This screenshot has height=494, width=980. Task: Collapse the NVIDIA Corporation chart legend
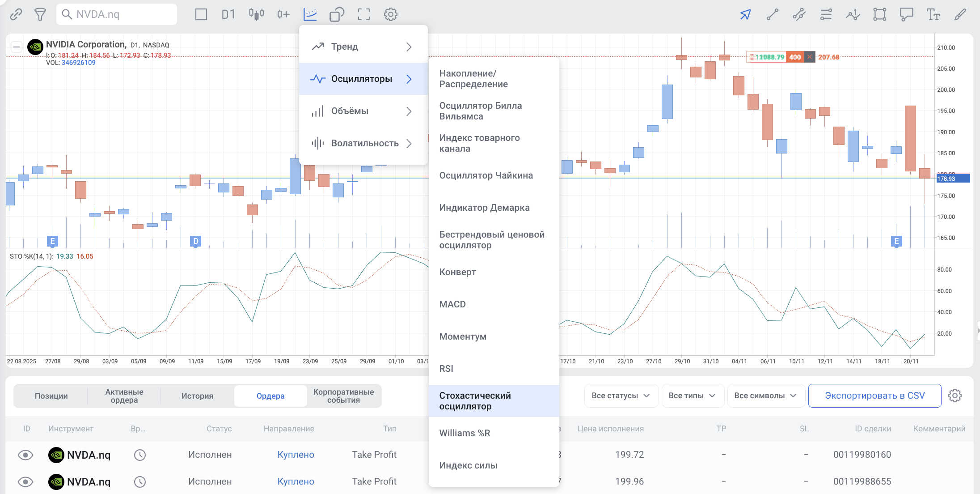(17, 47)
